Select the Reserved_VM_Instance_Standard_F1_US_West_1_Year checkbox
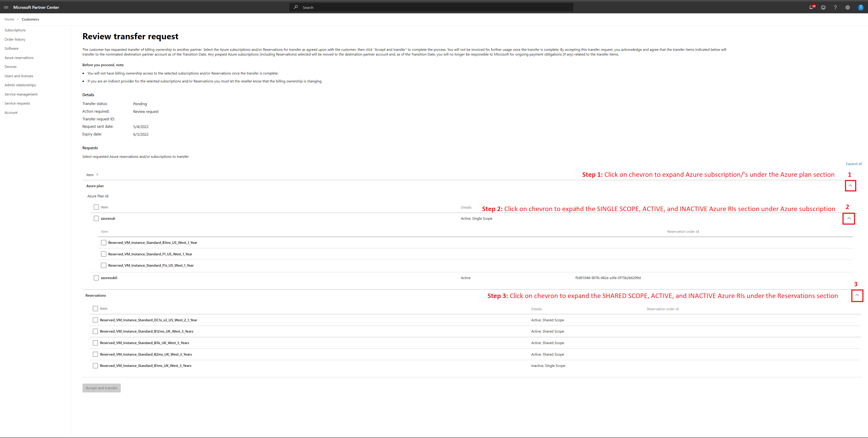Image resolution: width=868 pixels, height=438 pixels. pos(104,254)
